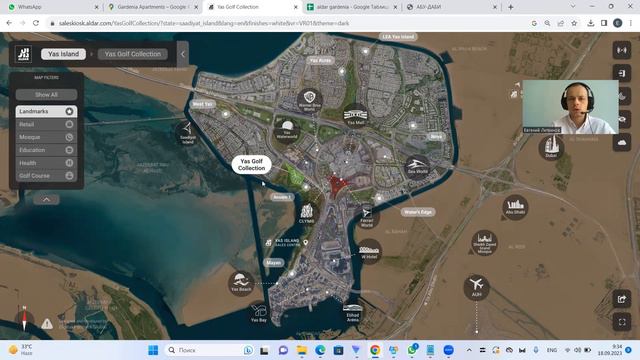Open Chrome downloads

[590, 23]
